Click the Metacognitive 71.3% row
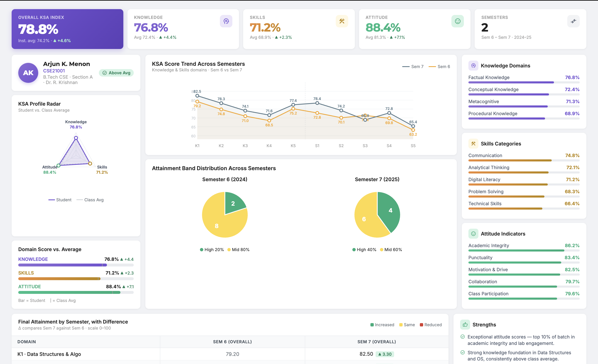Viewport: 598px width, 364px height. pos(524,104)
